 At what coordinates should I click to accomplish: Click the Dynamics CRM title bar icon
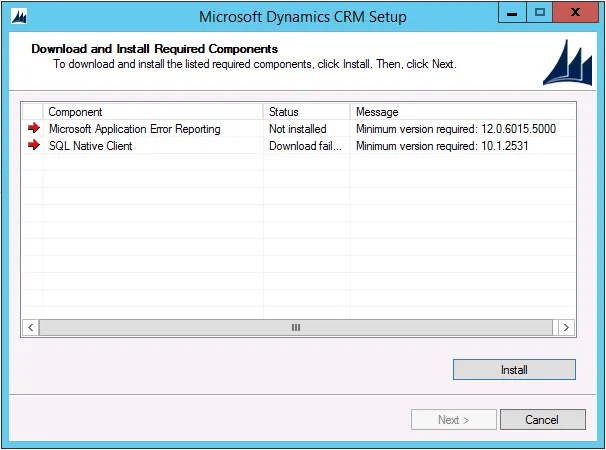pyautogui.click(x=19, y=17)
